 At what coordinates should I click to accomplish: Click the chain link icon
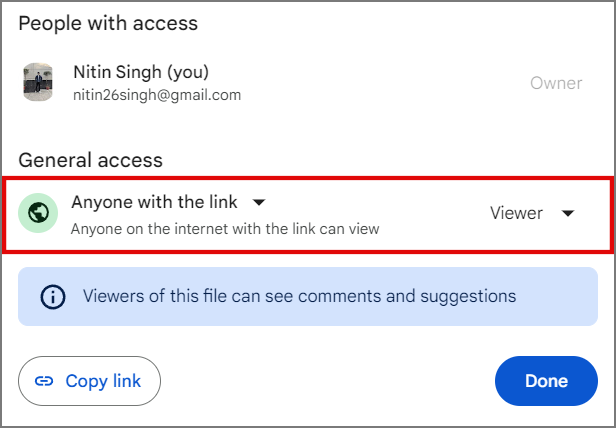click(x=44, y=381)
